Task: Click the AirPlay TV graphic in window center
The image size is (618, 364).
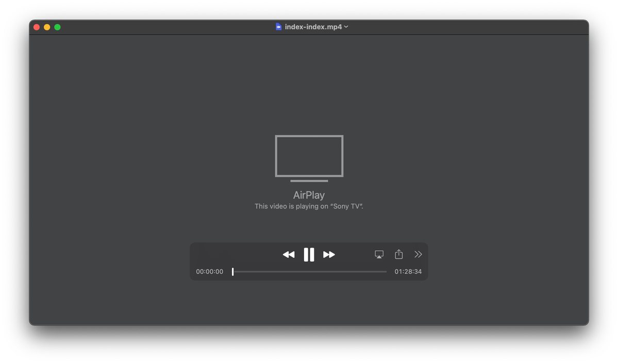Action: click(309, 156)
